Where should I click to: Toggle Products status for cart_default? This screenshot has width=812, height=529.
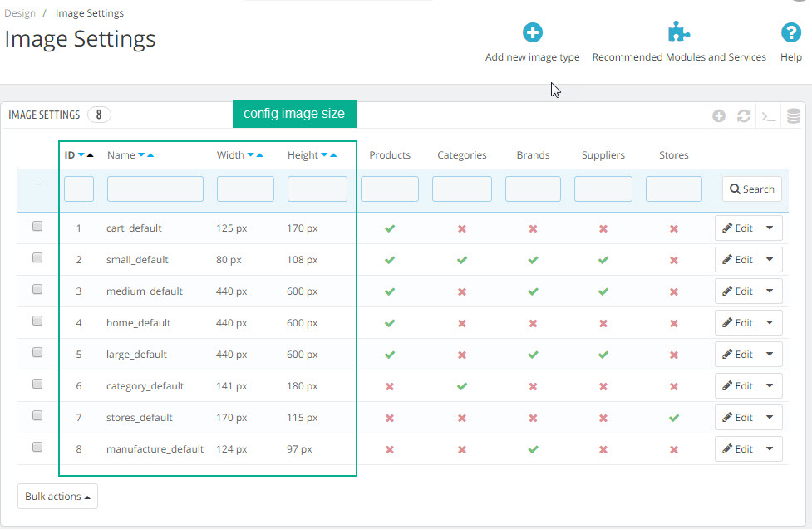pos(390,228)
